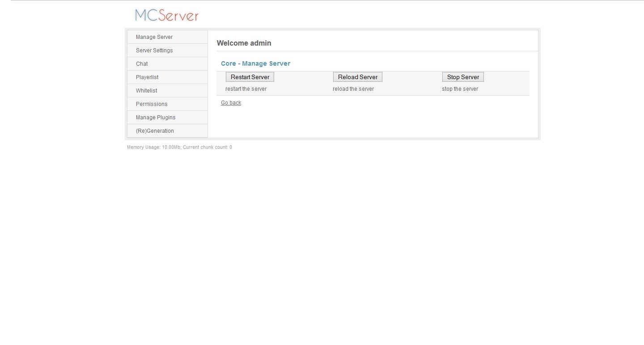Open Server Settings page
The image size is (644, 345).
pos(167,50)
